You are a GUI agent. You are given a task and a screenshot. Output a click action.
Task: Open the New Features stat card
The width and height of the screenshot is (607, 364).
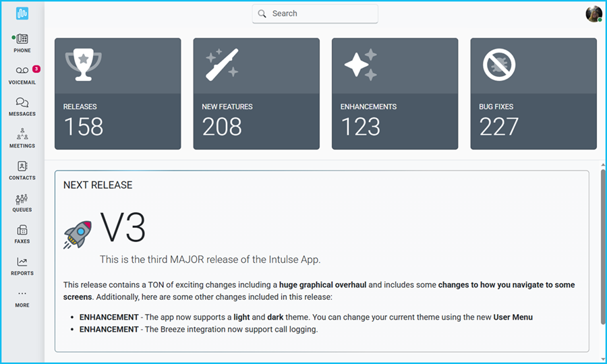(x=256, y=94)
